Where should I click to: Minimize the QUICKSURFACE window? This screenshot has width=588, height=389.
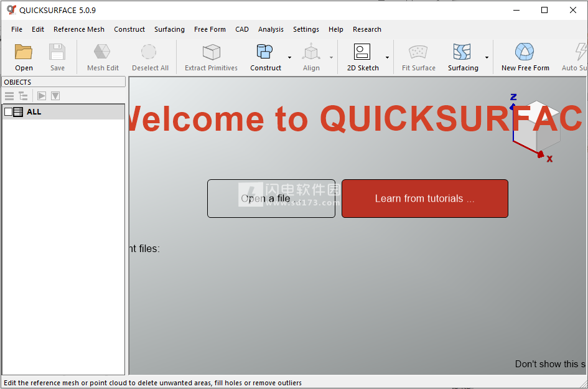tap(516, 10)
